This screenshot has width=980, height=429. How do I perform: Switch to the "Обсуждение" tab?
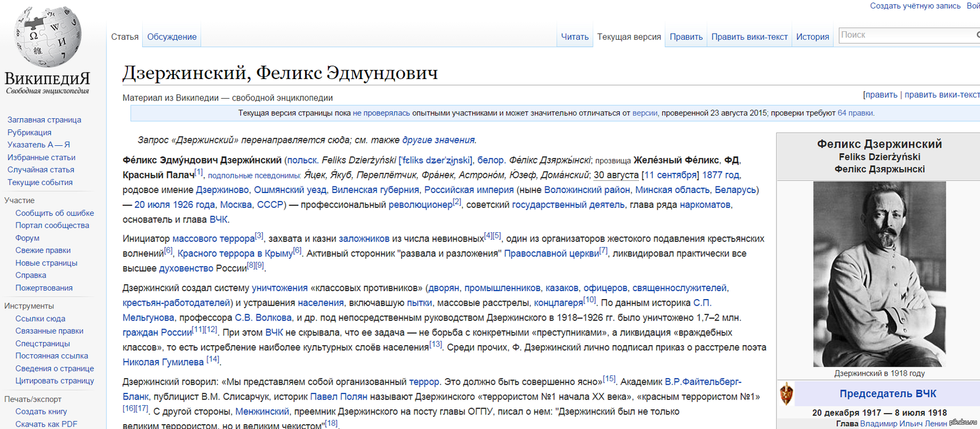click(171, 37)
